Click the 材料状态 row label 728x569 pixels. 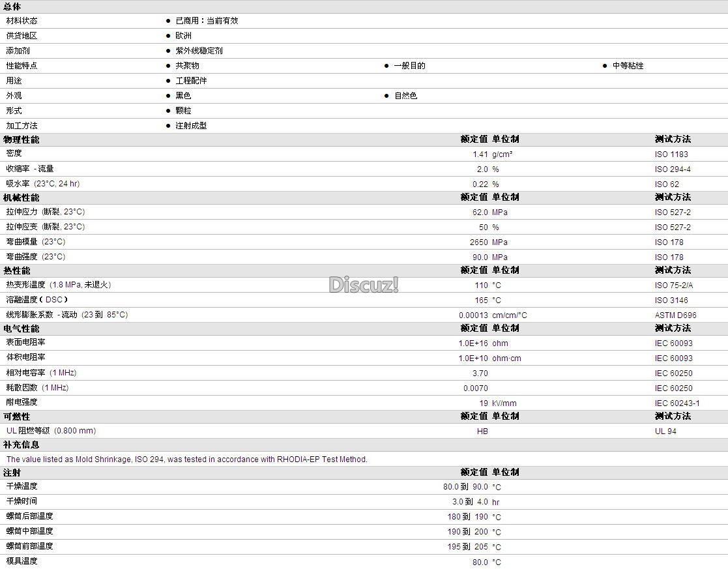[x=22, y=21]
